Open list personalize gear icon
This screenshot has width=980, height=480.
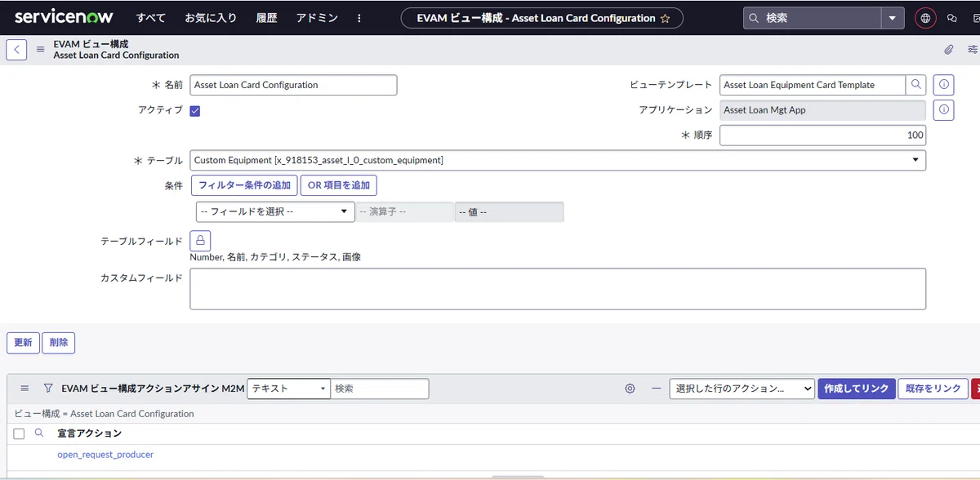point(630,389)
